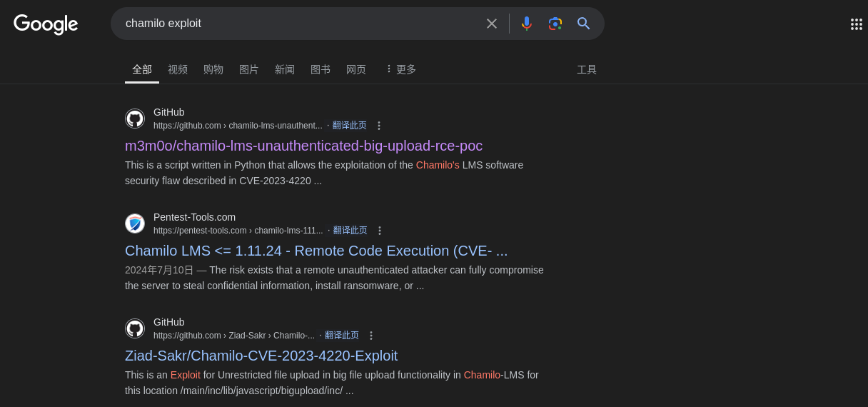Go to the Google logo homepage
The height and width of the screenshot is (407, 868).
coord(46,24)
